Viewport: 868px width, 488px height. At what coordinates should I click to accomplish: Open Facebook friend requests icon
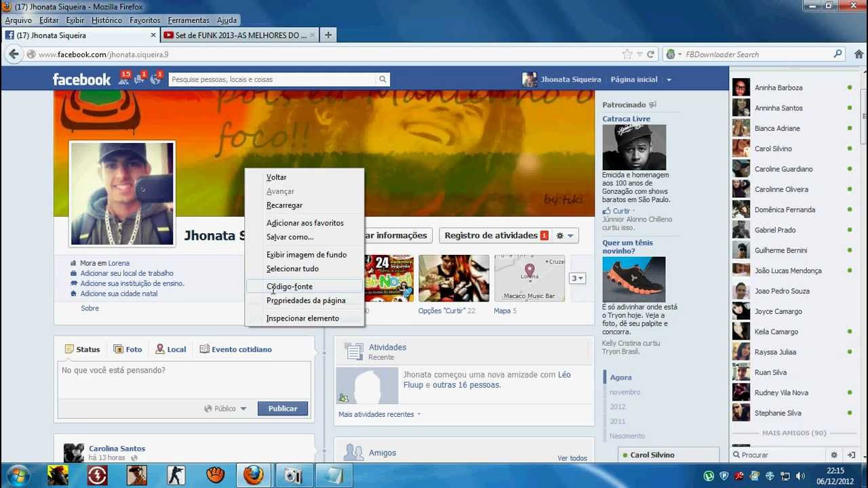(x=123, y=79)
